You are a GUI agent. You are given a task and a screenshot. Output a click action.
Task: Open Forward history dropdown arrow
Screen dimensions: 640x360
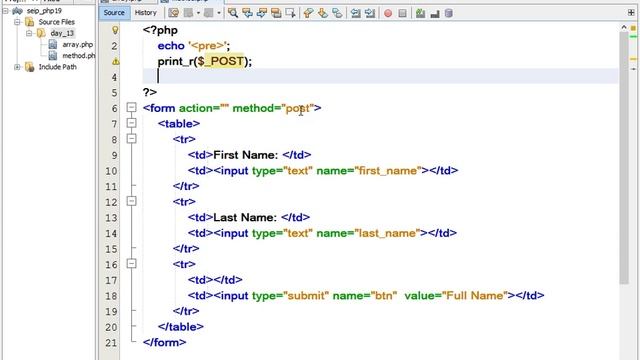pyautogui.click(x=219, y=13)
